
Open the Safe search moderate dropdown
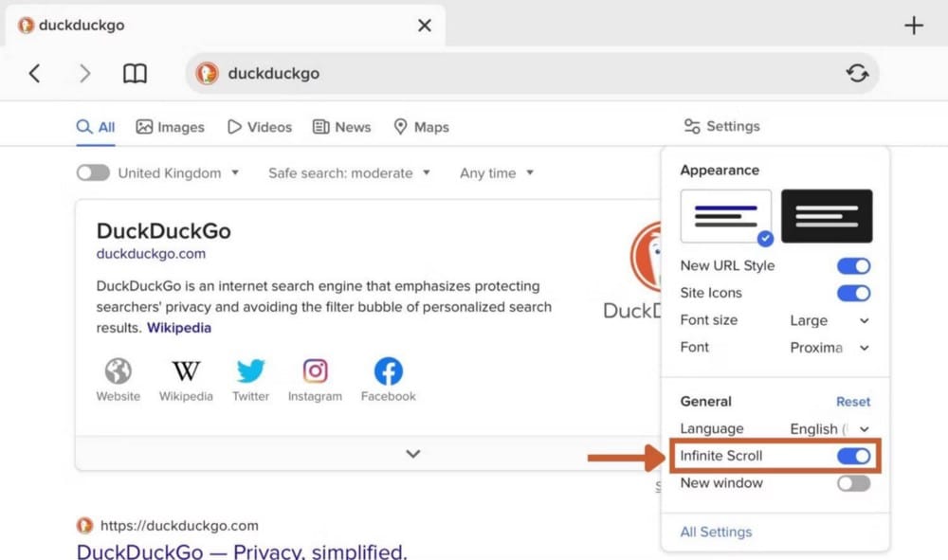tap(349, 172)
